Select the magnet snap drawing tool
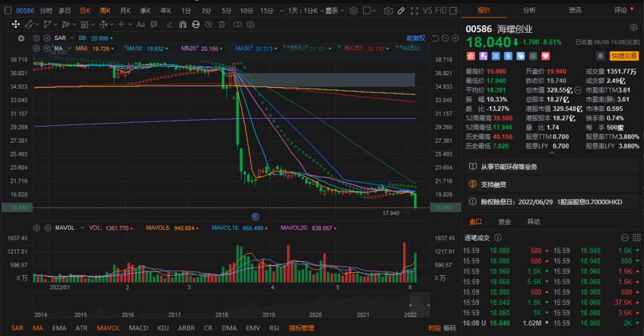The image size is (644, 336). [x=183, y=24]
